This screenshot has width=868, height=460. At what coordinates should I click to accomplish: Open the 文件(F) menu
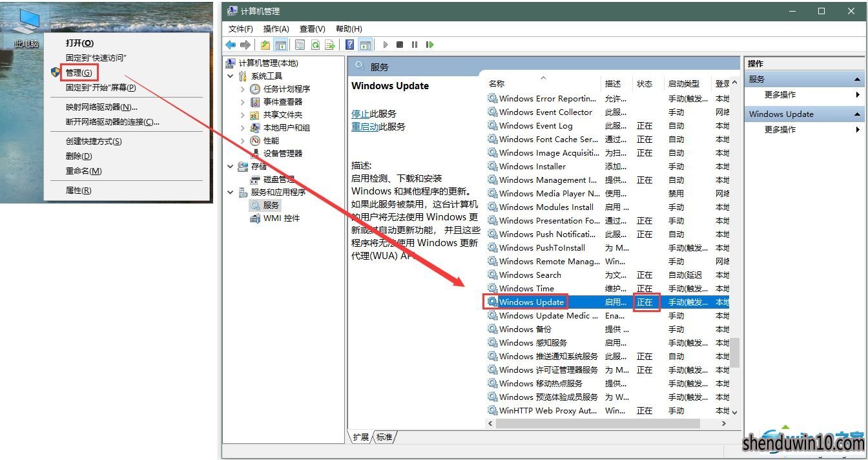[241, 28]
